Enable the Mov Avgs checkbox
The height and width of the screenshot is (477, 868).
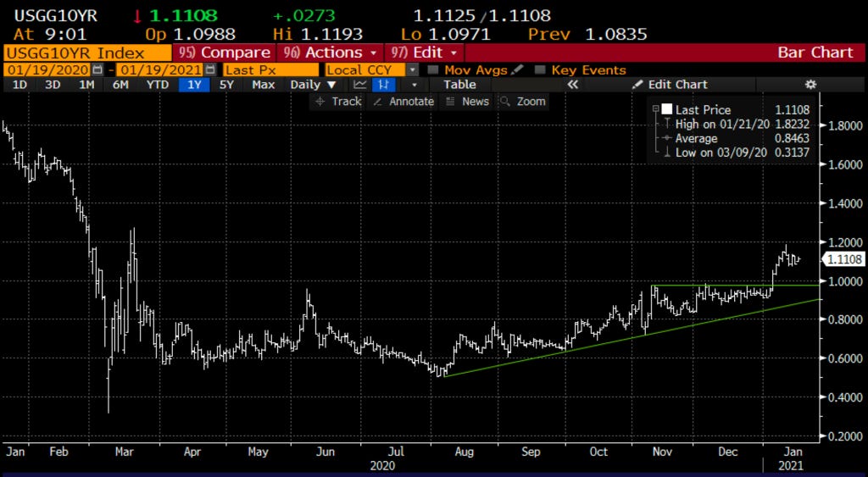pyautogui.click(x=433, y=70)
